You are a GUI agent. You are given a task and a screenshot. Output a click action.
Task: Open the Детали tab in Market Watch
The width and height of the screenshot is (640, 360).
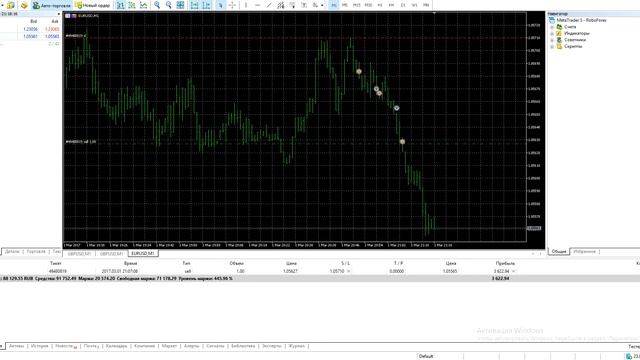[x=12, y=251]
